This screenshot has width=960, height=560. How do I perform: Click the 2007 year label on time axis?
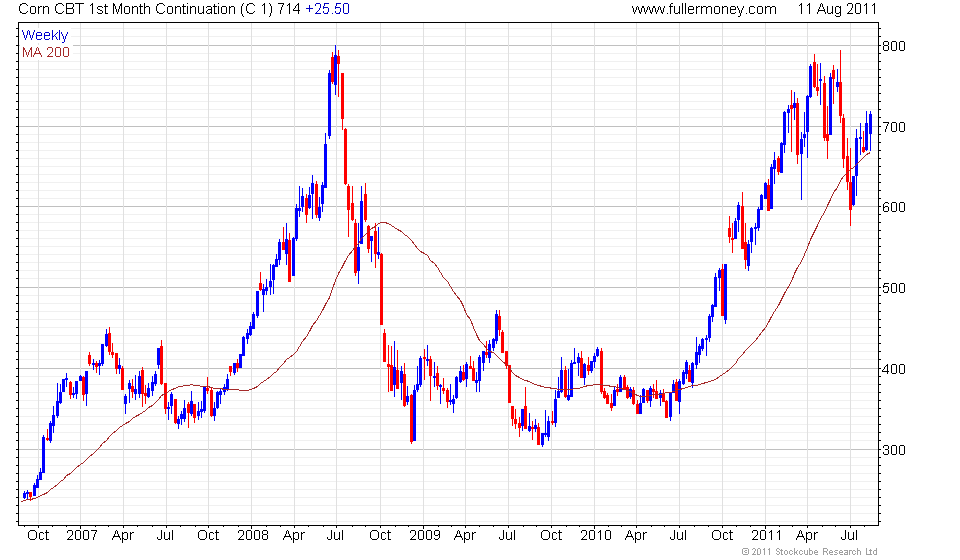[x=82, y=536]
